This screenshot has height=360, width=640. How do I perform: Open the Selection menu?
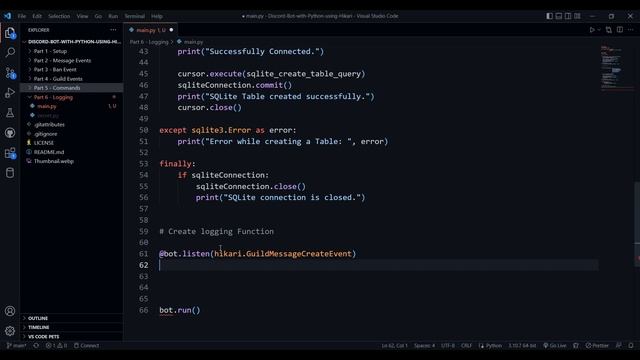[59, 16]
